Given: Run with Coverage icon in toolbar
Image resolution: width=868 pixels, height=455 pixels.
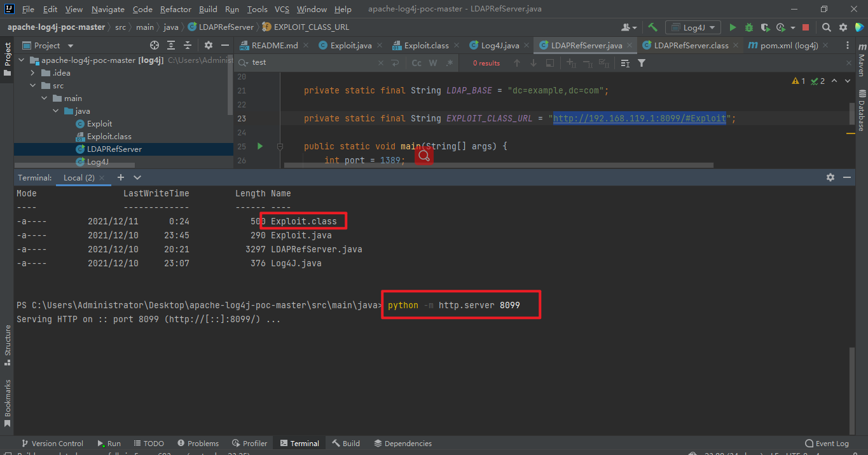Looking at the screenshot, I should (x=765, y=27).
